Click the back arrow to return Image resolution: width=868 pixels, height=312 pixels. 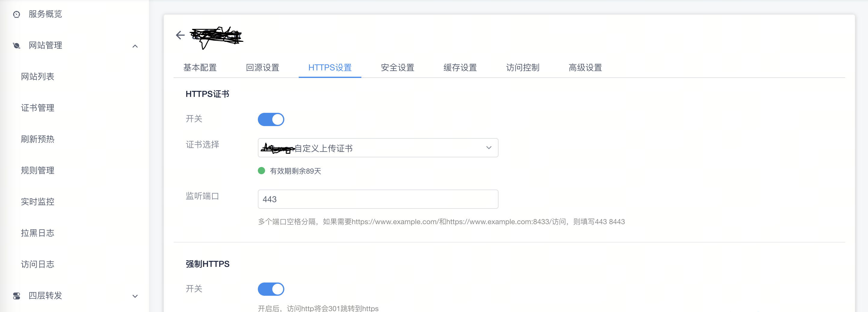(x=180, y=36)
